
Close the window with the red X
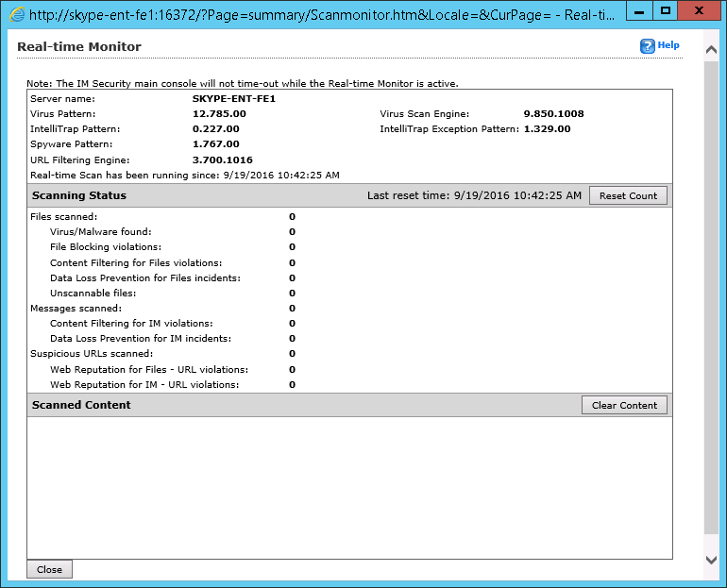pyautogui.click(x=702, y=11)
